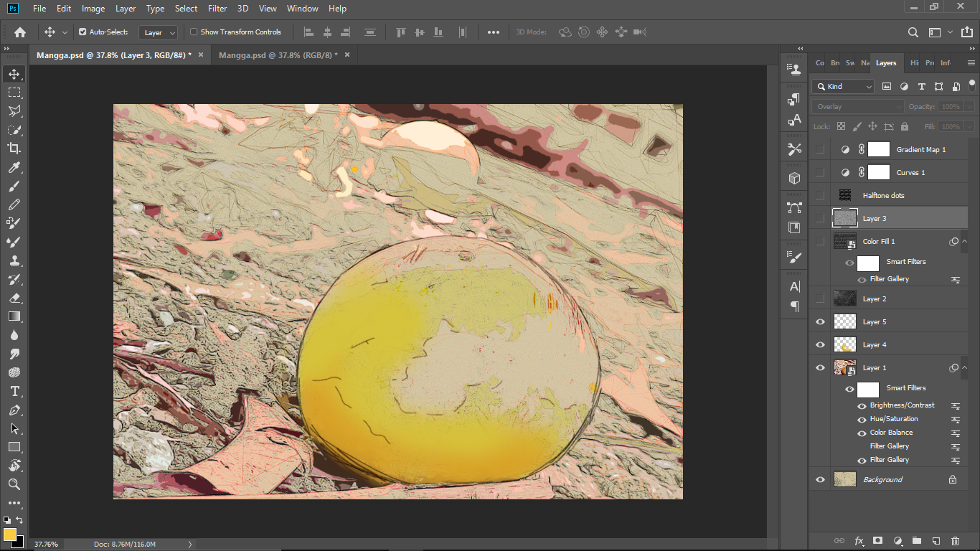Select the Halftone dots layer
The height and width of the screenshot is (551, 980).
883,195
